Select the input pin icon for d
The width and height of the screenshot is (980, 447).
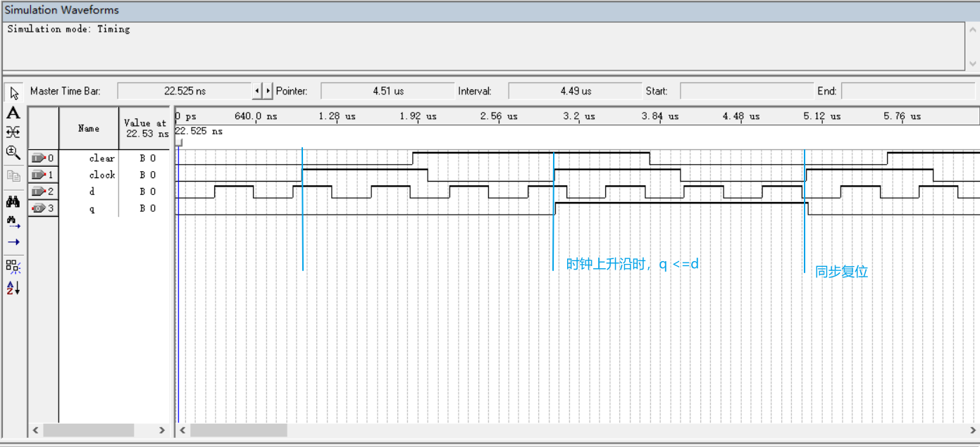(38, 191)
